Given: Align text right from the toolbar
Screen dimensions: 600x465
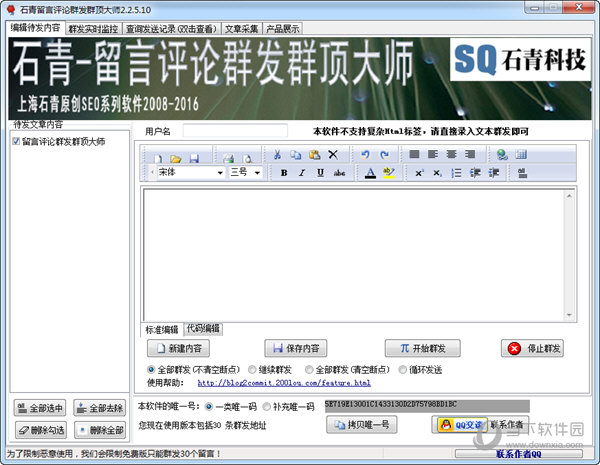Looking at the screenshot, I should [x=470, y=154].
